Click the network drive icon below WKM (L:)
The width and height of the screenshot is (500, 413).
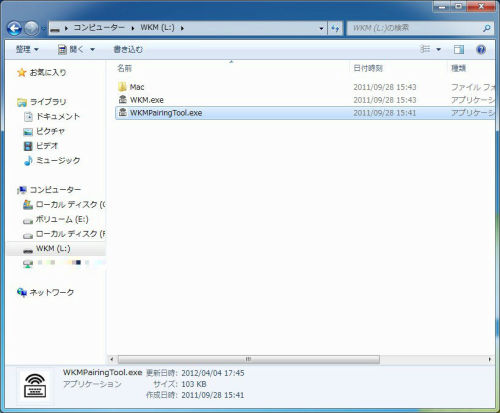28,263
